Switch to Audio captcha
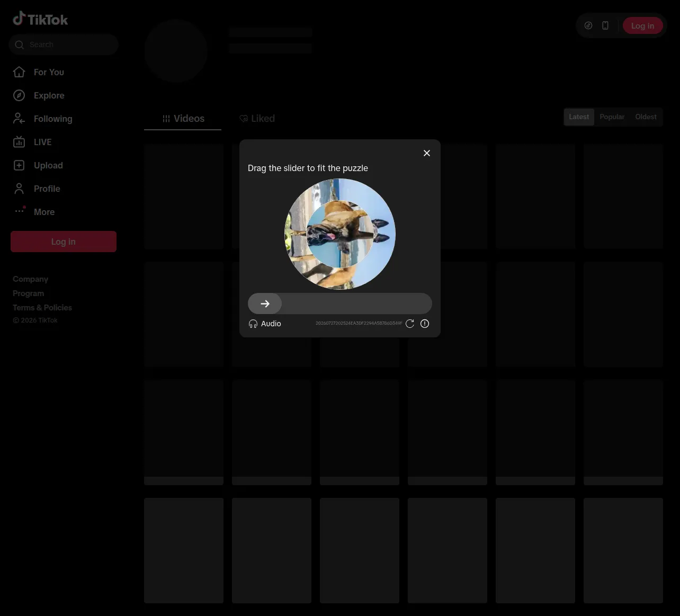Screen dimensions: 680x616 [x=265, y=324]
